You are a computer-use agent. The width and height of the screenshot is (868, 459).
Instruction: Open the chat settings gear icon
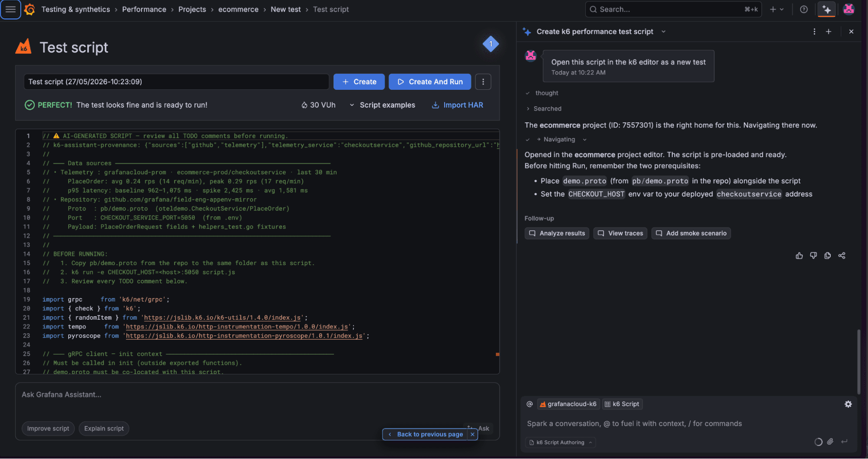point(848,404)
